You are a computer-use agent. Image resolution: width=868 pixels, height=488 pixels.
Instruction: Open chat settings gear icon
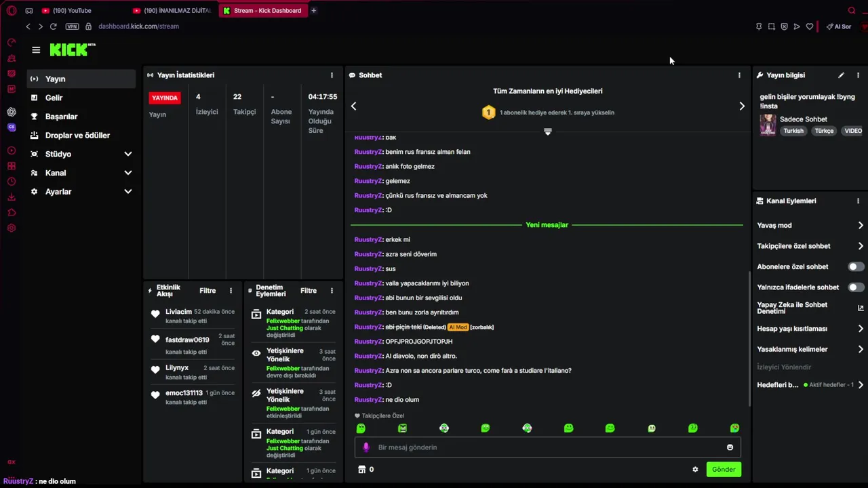pos(695,469)
